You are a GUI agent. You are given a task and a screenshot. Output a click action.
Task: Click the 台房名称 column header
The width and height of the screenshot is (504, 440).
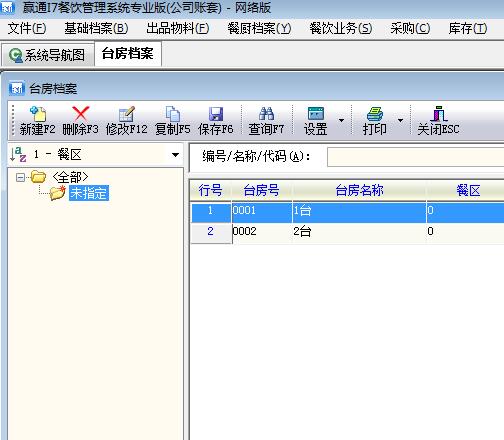point(359,190)
